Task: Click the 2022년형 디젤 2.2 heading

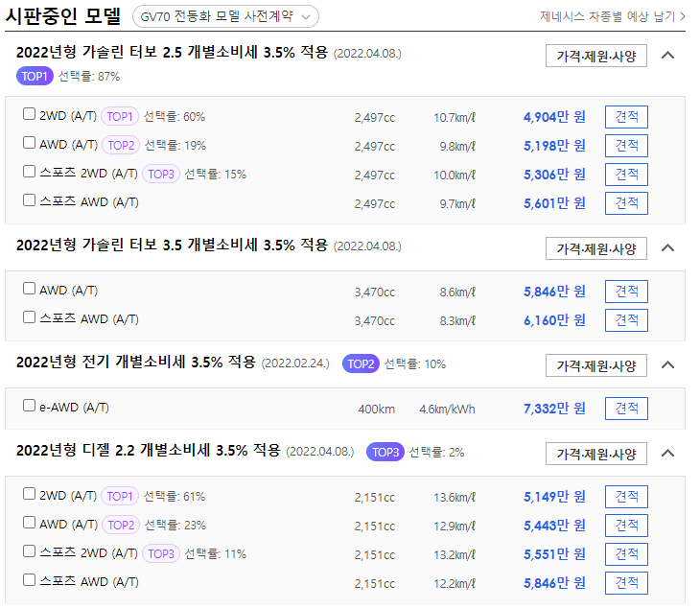Action: (x=149, y=451)
